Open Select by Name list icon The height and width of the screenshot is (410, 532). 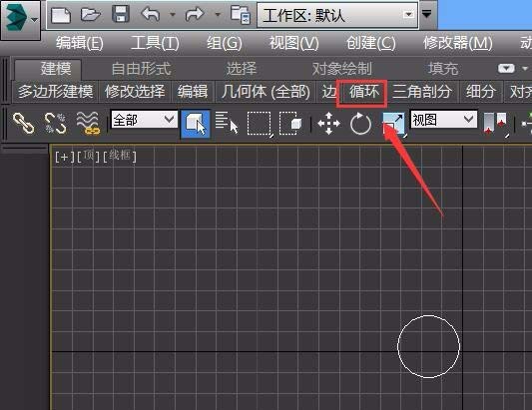(227, 123)
